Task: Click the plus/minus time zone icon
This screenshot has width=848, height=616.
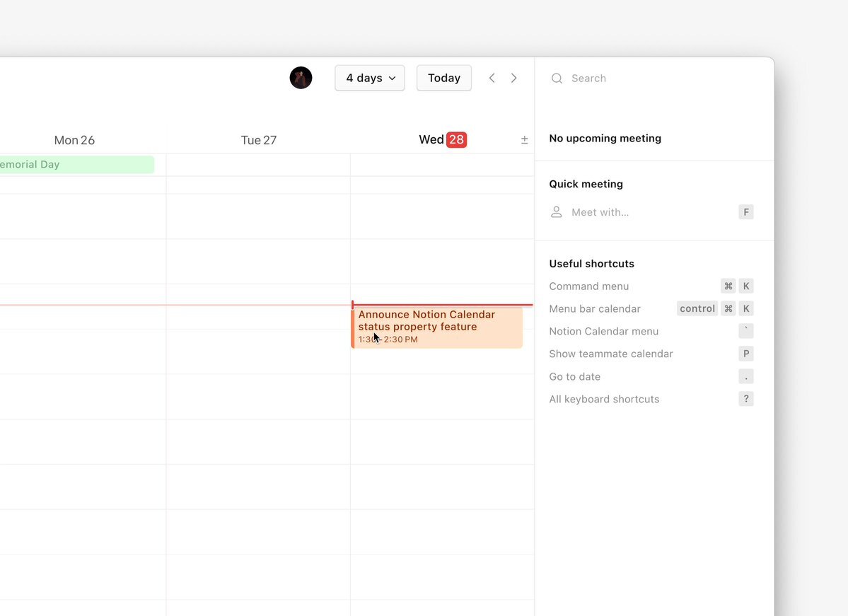Action: pos(524,140)
